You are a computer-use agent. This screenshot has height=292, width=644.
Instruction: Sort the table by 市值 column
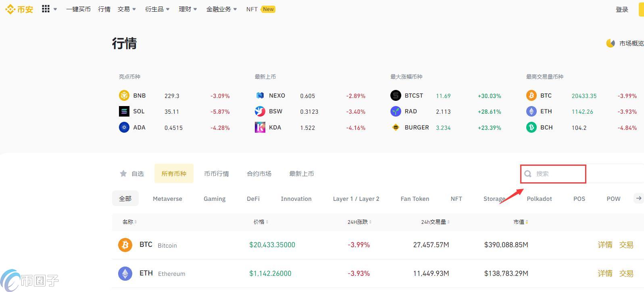point(521,222)
